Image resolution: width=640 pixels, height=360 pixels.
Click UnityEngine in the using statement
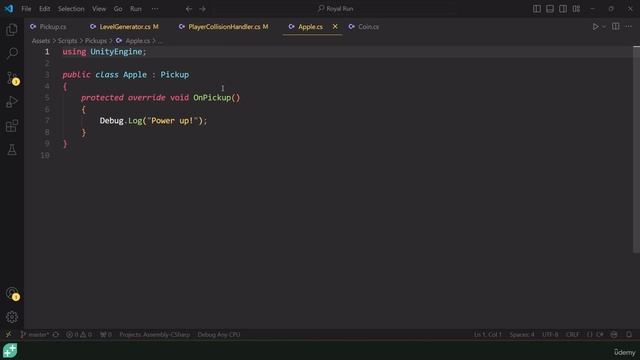coord(116,52)
